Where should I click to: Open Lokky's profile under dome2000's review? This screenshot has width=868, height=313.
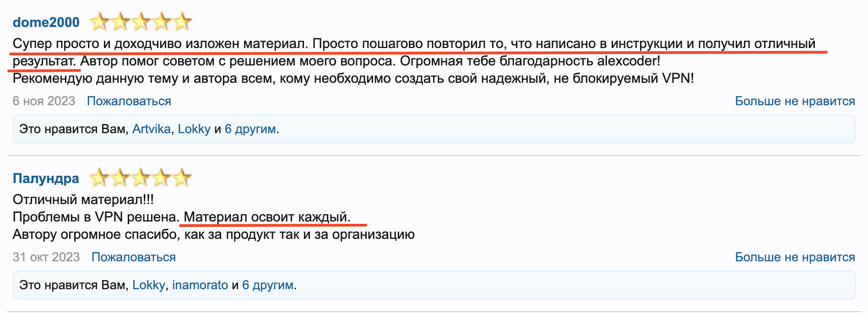[x=194, y=129]
